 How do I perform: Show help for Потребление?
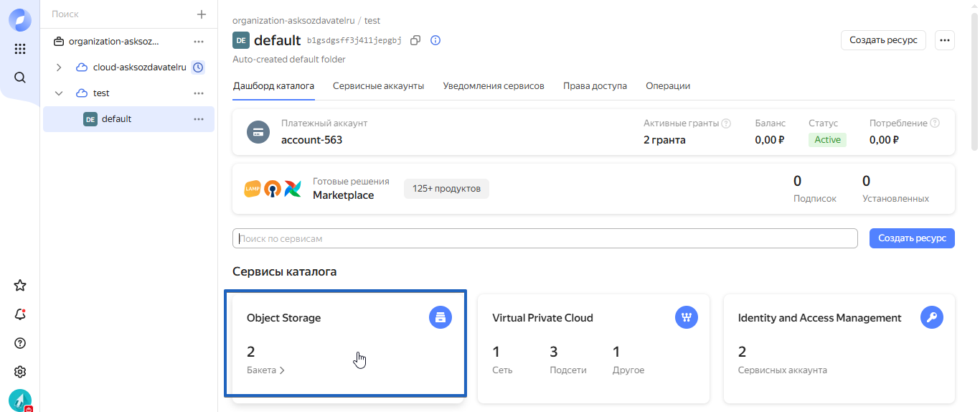[x=935, y=123]
